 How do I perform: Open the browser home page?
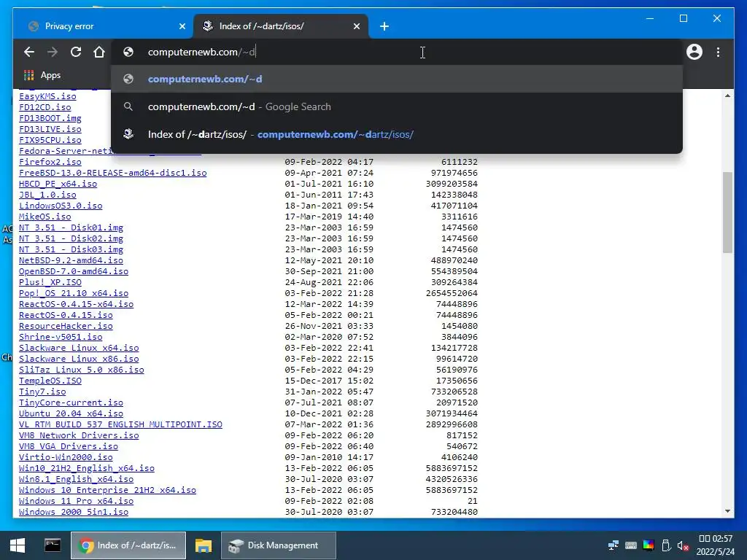[x=99, y=52]
